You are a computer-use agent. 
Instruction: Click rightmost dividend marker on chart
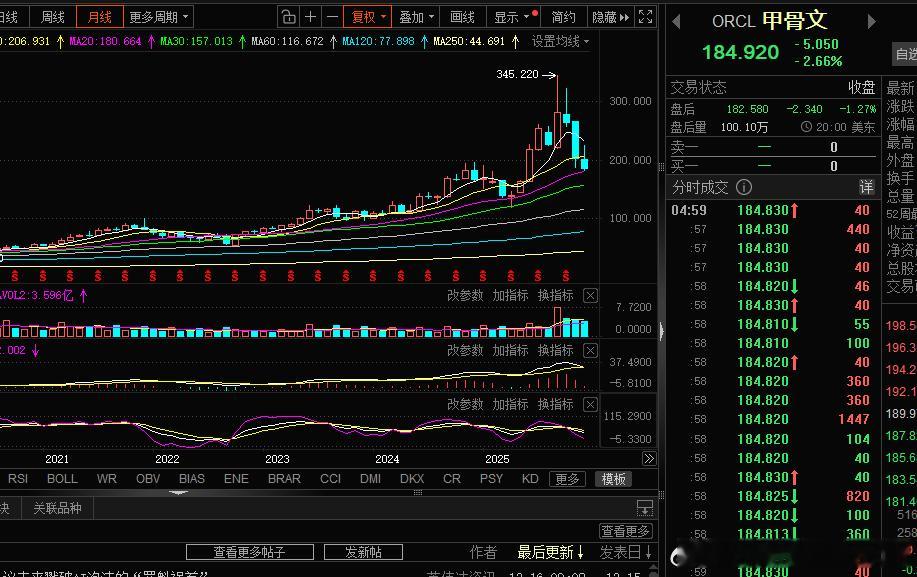566,275
